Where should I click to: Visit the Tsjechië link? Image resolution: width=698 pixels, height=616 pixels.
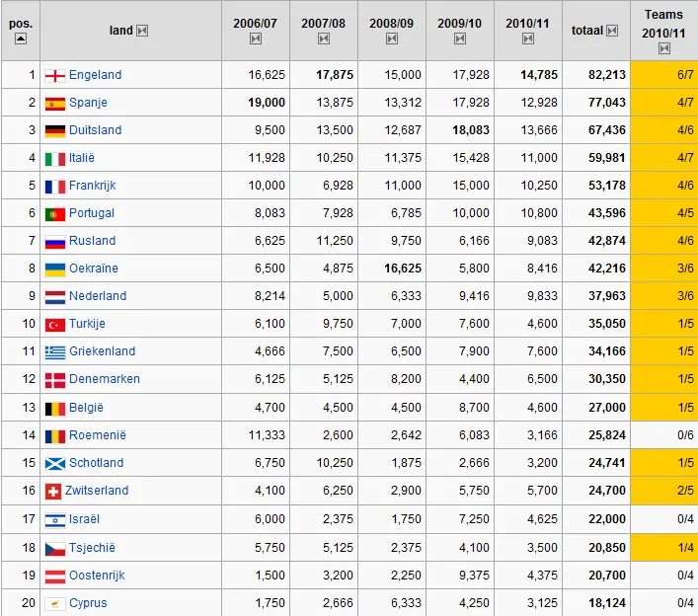pyautogui.click(x=92, y=547)
